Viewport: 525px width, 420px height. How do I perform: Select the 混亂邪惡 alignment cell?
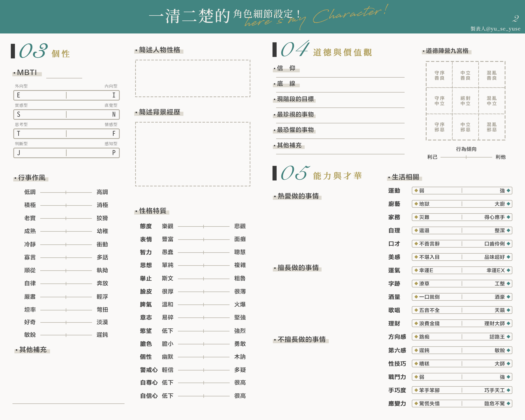[492, 127]
